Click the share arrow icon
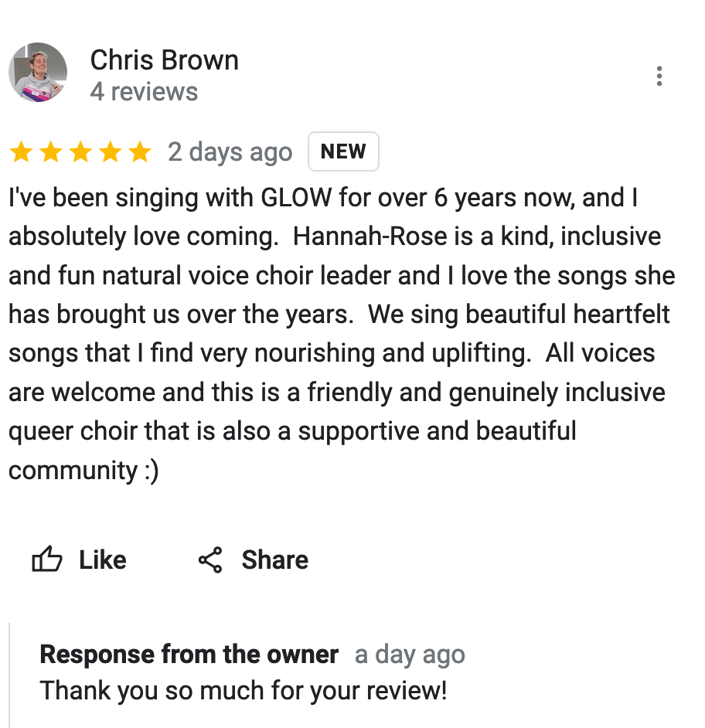This screenshot has height=728, width=705. (210, 560)
